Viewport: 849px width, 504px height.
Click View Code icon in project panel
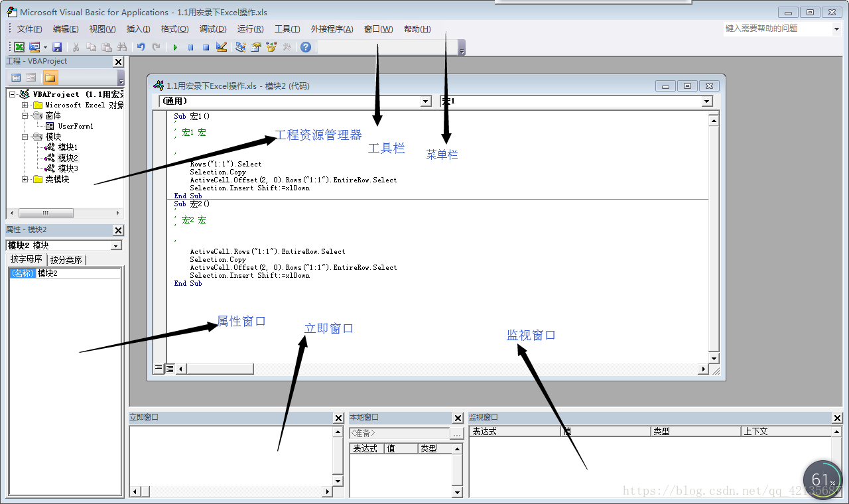[x=17, y=78]
